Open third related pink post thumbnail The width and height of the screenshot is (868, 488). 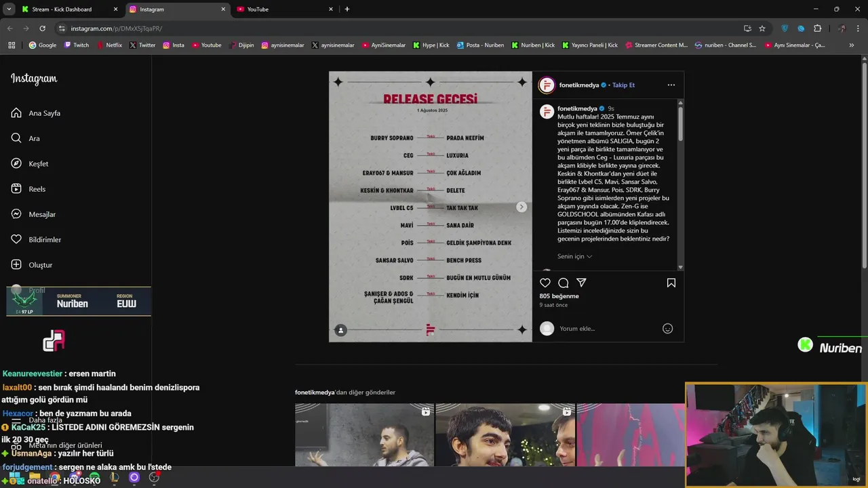(x=631, y=435)
